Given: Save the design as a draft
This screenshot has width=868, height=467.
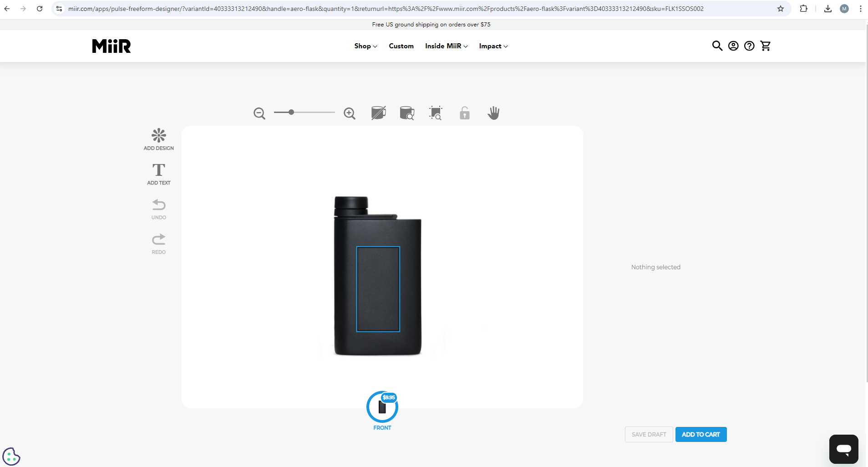Looking at the screenshot, I should [x=649, y=434].
